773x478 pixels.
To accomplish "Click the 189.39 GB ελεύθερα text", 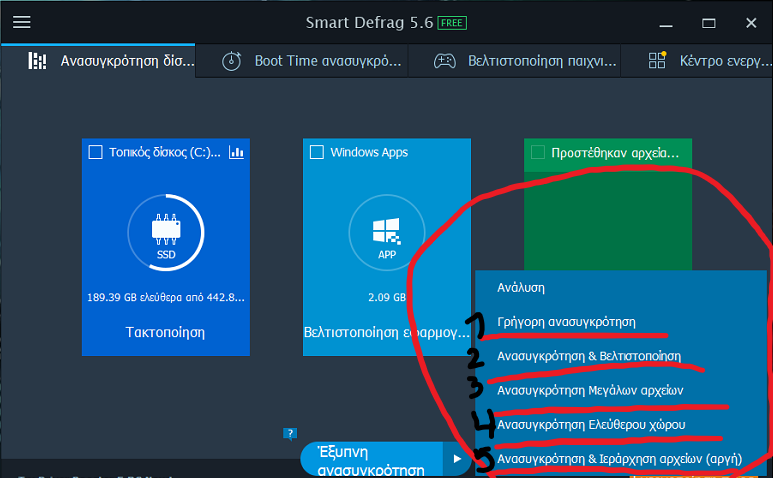I will (166, 298).
